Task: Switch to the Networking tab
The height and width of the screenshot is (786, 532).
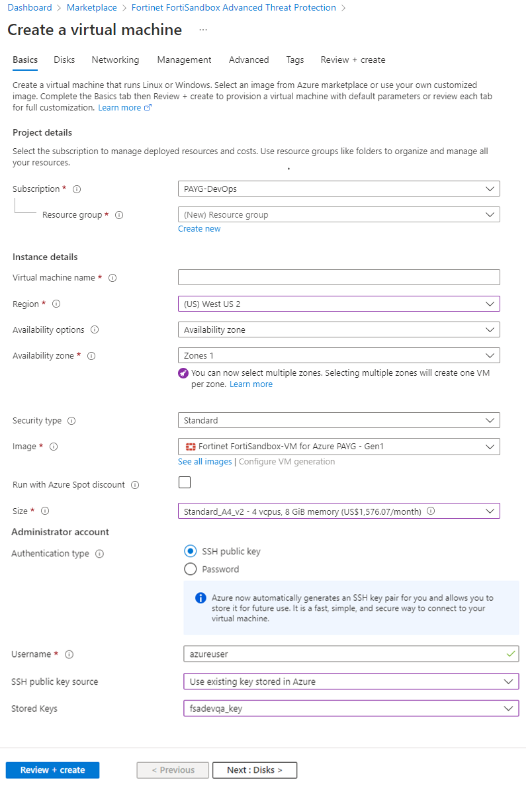Action: point(115,60)
